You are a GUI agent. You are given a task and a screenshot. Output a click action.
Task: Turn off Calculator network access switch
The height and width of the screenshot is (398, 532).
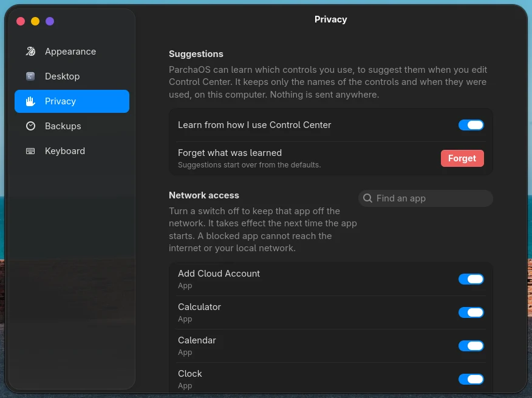tap(471, 312)
